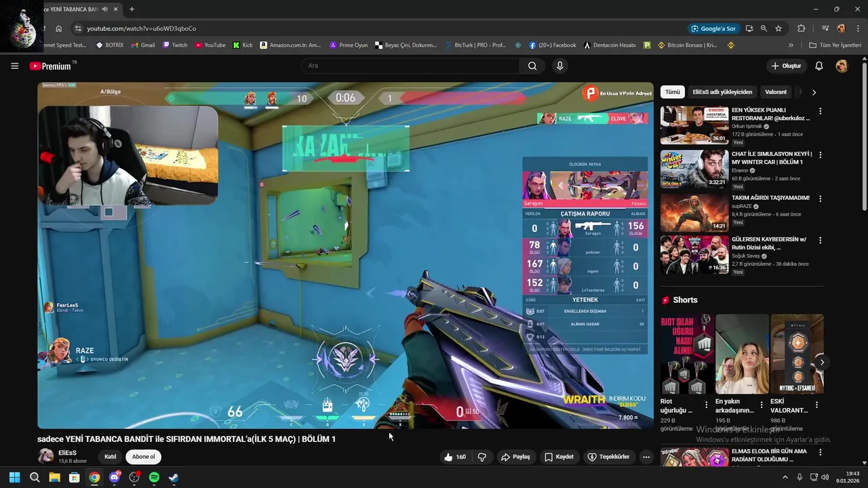Open the EliEsS channel name link

coord(67,452)
